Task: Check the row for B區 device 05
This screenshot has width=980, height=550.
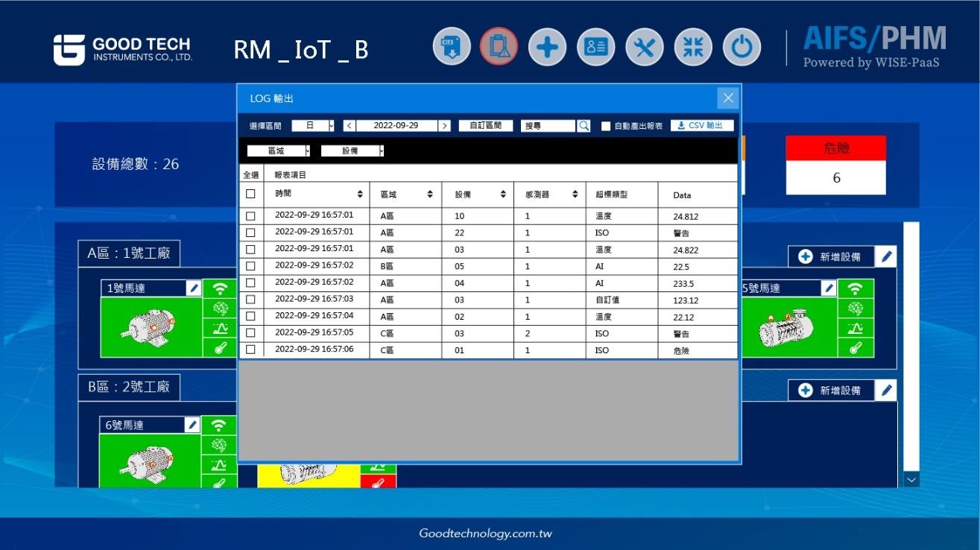Action: pyautogui.click(x=250, y=266)
